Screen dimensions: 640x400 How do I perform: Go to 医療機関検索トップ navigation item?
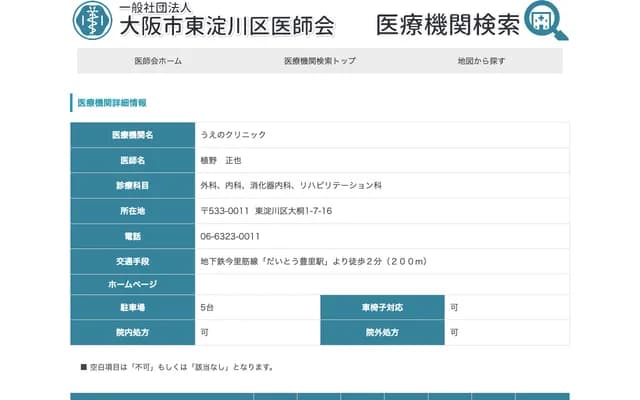click(319, 61)
